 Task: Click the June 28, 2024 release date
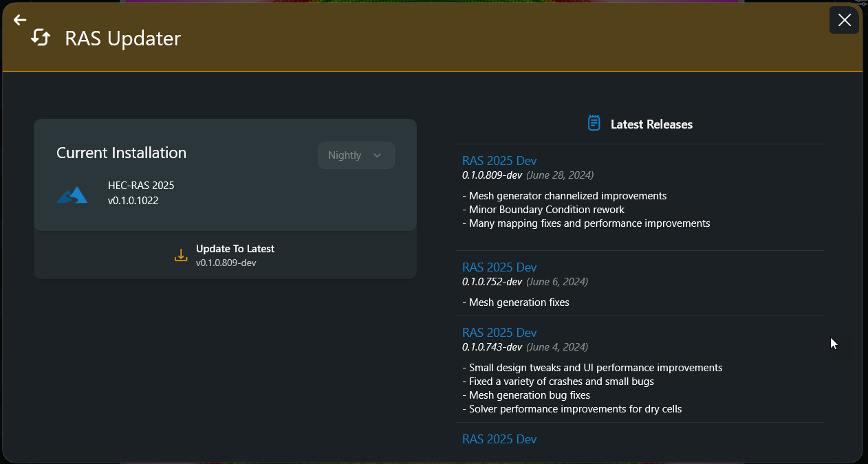(559, 175)
